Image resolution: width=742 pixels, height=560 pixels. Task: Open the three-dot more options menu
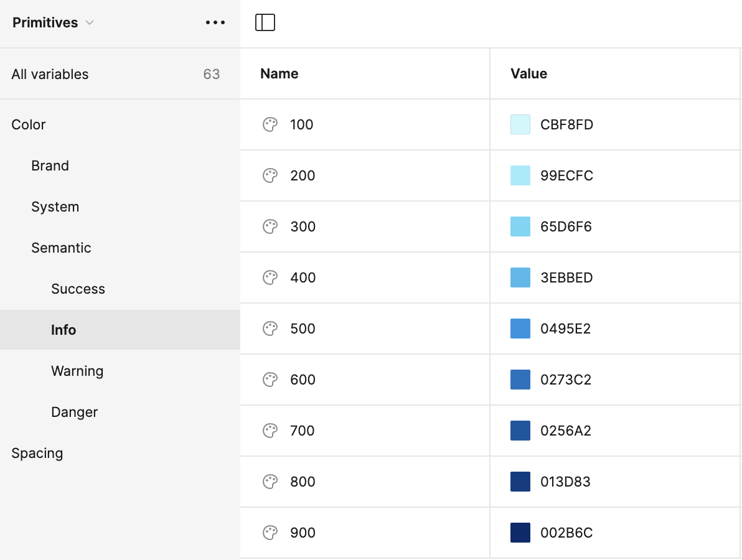(x=215, y=23)
